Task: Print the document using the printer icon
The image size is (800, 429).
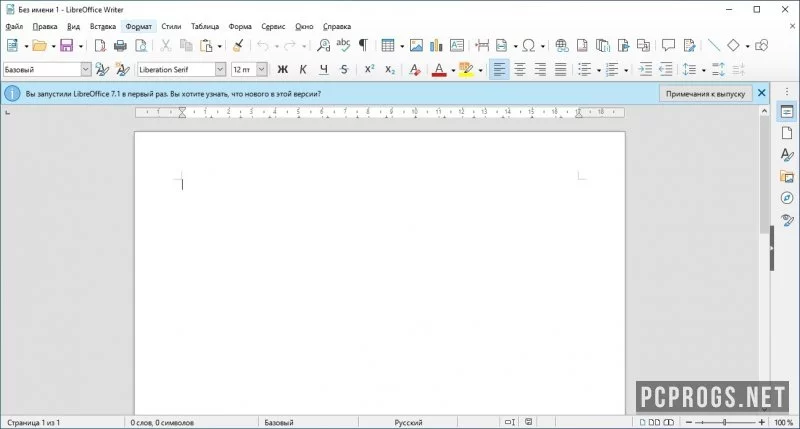Action: click(120, 45)
